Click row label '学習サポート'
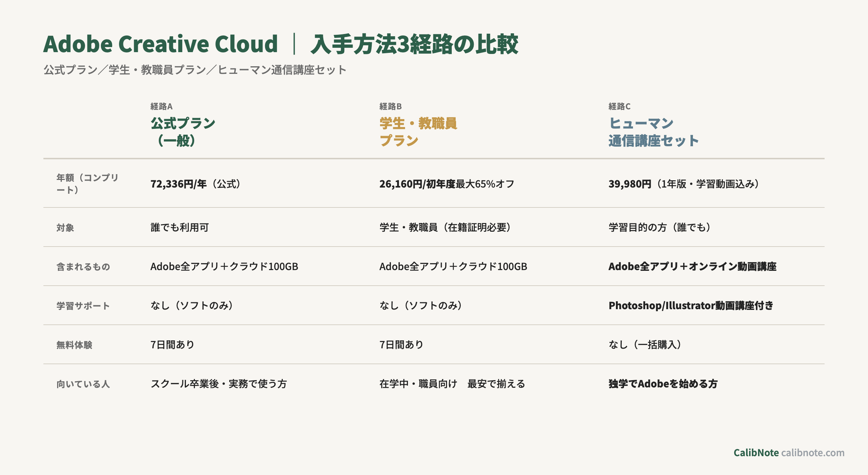The image size is (868, 475). pyautogui.click(x=83, y=306)
